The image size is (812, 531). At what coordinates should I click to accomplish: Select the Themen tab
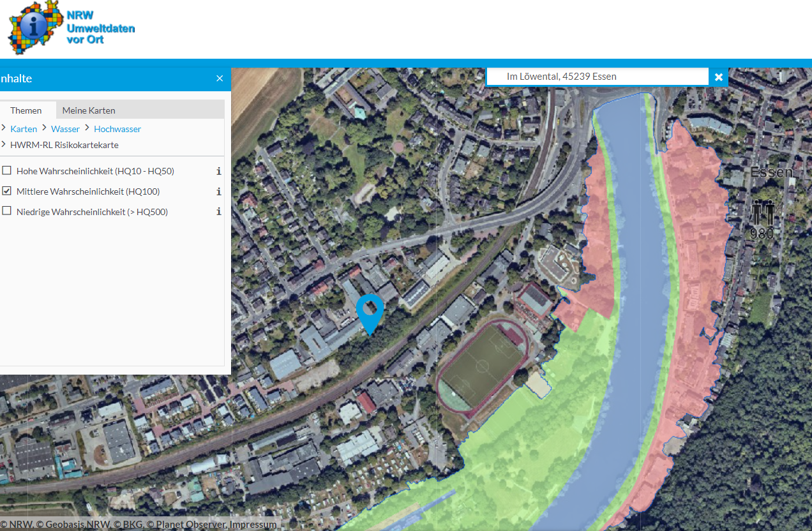point(26,110)
